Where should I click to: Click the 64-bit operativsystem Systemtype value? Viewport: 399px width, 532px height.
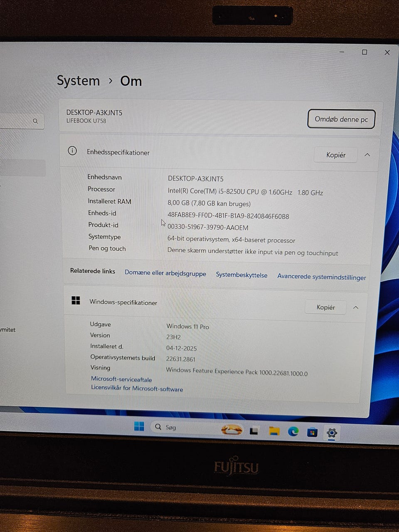231,240
